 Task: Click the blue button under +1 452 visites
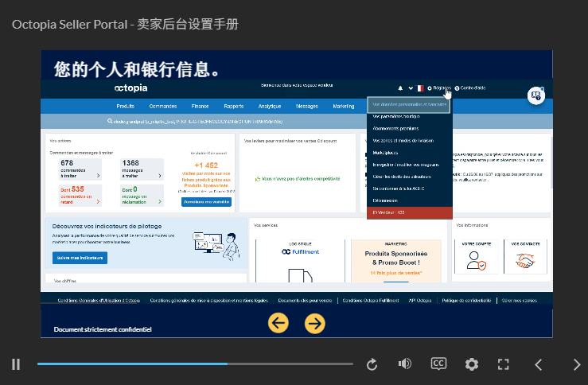coord(206,202)
